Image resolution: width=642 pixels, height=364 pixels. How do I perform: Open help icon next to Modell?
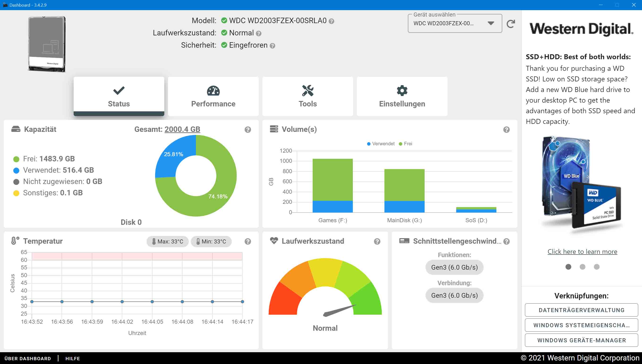[x=331, y=21]
